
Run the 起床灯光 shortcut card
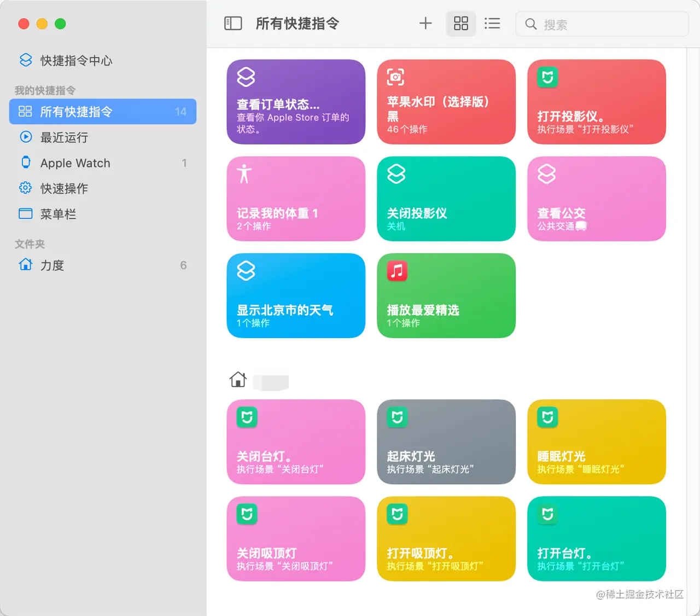pyautogui.click(x=446, y=442)
